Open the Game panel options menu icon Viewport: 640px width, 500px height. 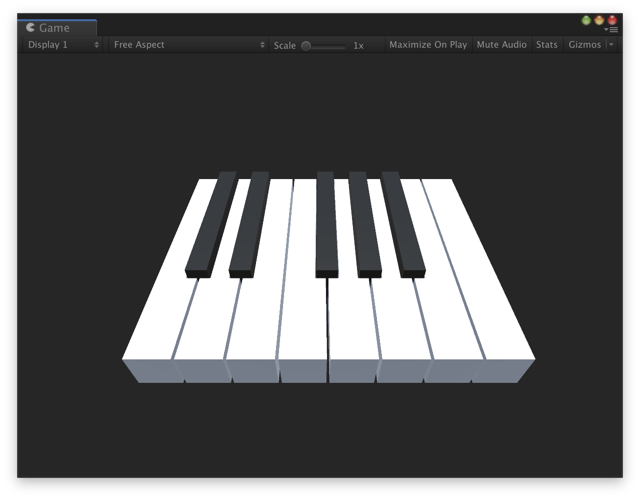point(613,30)
